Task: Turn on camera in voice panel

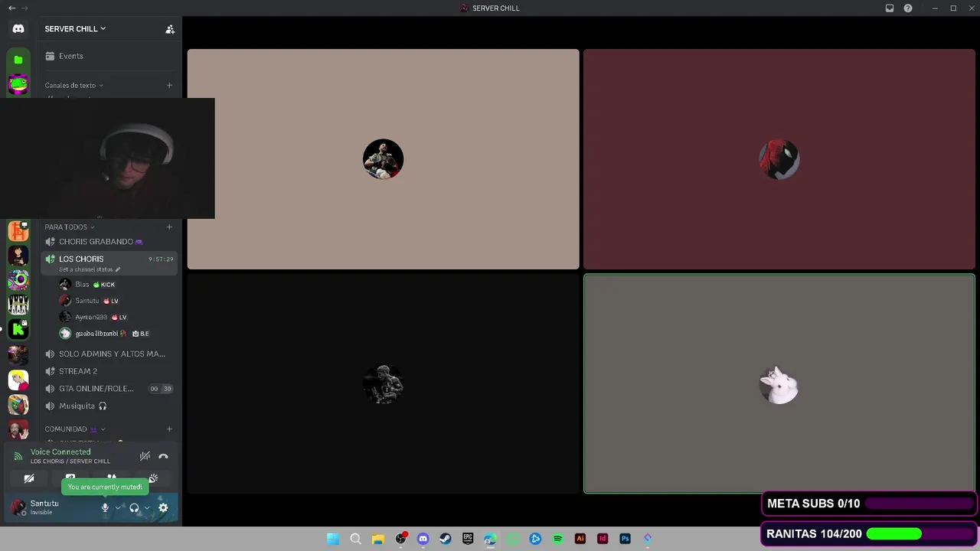Action: coord(29,478)
